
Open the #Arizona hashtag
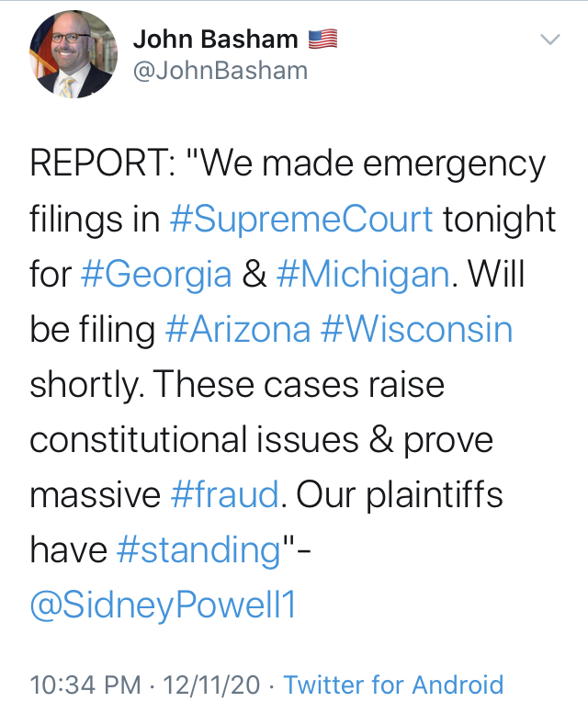pyautogui.click(x=238, y=329)
